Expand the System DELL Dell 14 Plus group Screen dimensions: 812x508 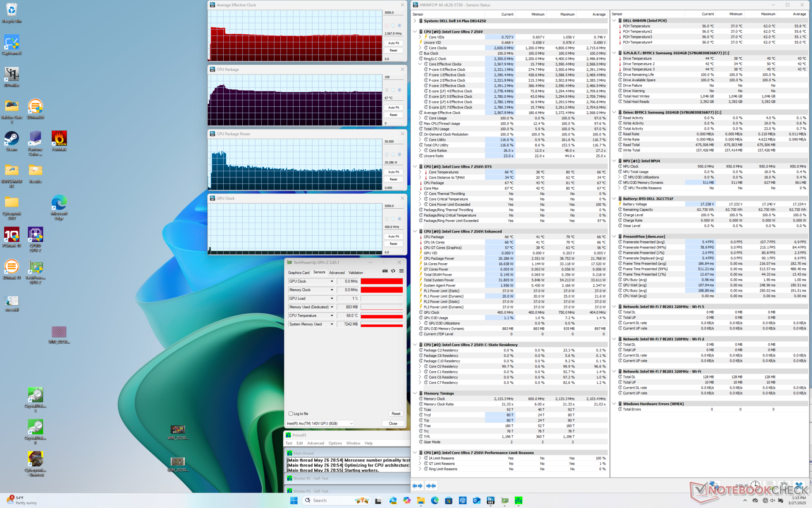(415, 21)
